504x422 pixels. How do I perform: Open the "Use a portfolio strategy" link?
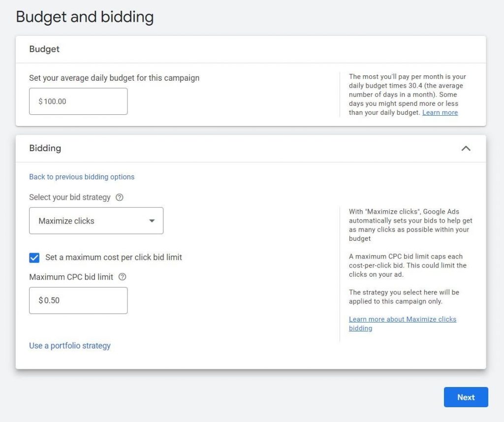pos(70,346)
